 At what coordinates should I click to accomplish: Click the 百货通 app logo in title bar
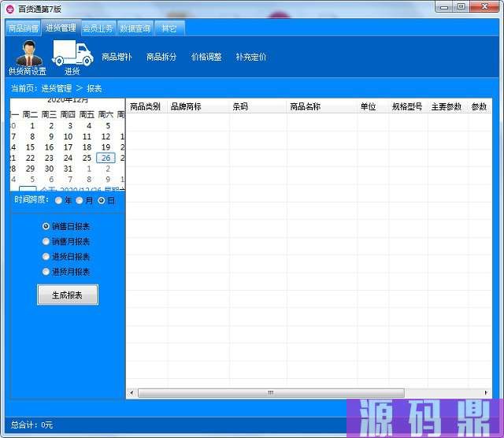10,9
